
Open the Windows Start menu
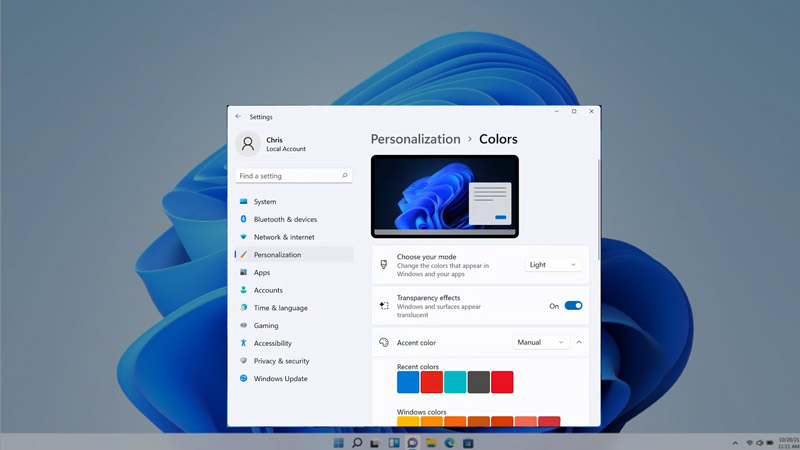338,443
